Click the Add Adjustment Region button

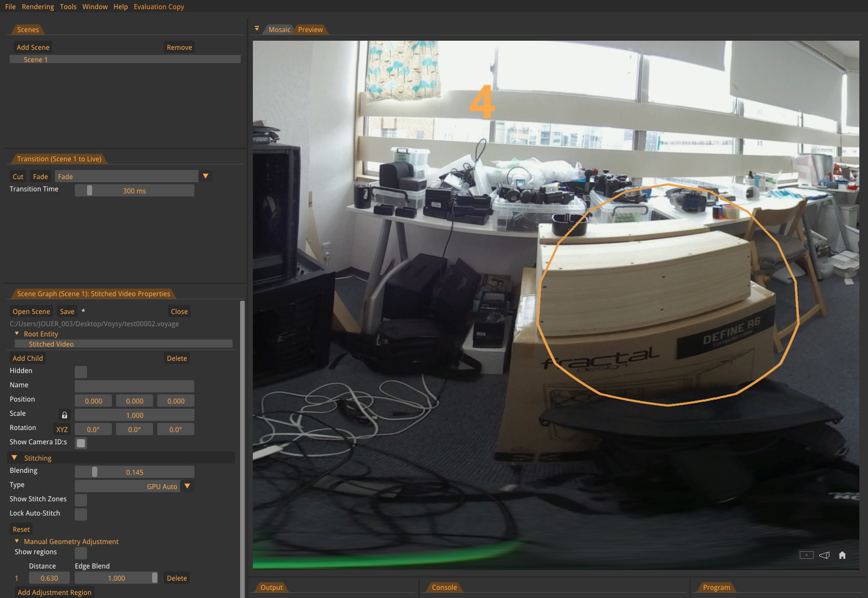coord(54,592)
